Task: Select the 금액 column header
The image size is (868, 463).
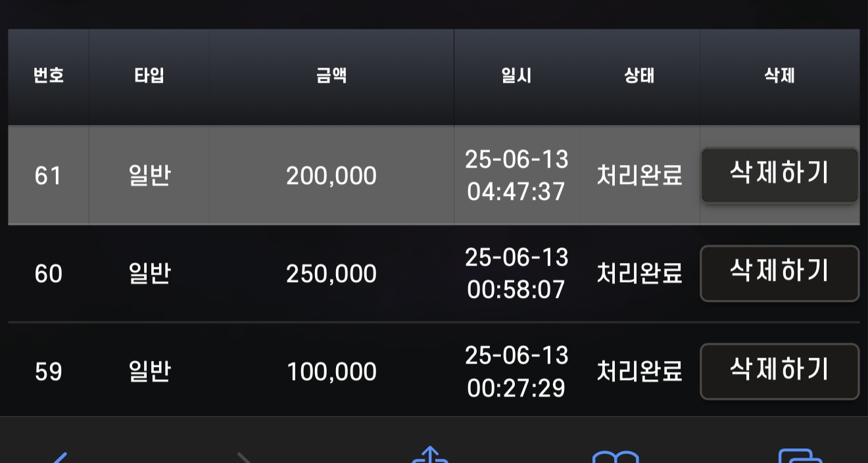Action: point(331,76)
